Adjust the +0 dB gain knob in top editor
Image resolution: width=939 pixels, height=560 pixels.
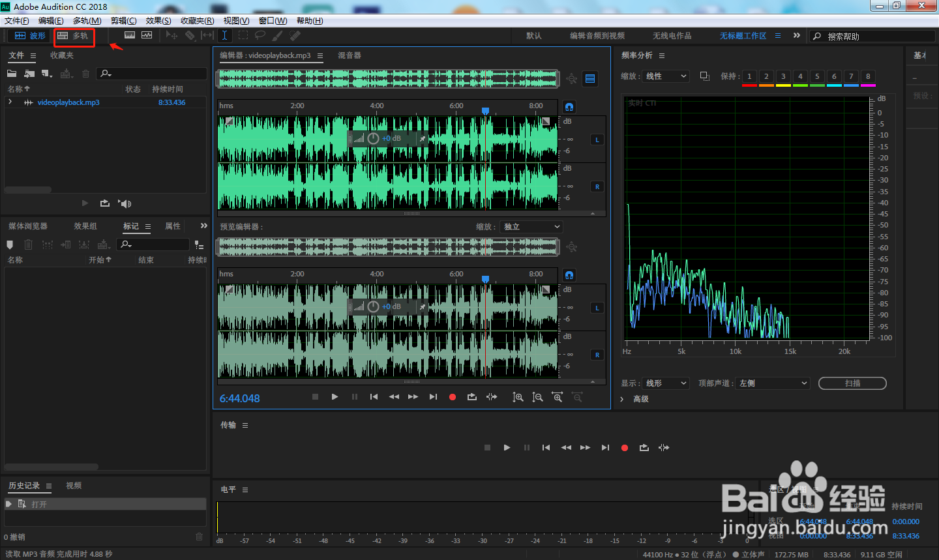point(373,138)
